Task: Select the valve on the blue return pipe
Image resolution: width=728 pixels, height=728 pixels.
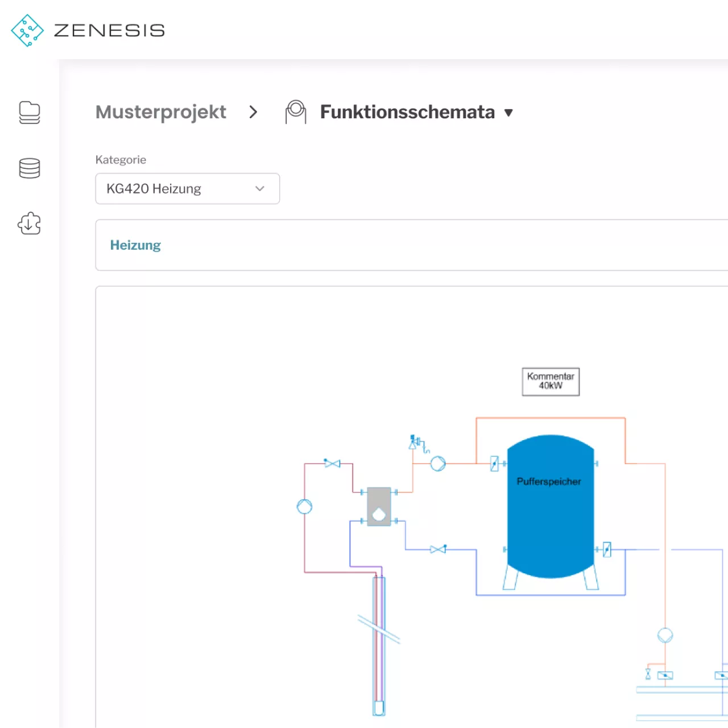Action: pyautogui.click(x=438, y=549)
